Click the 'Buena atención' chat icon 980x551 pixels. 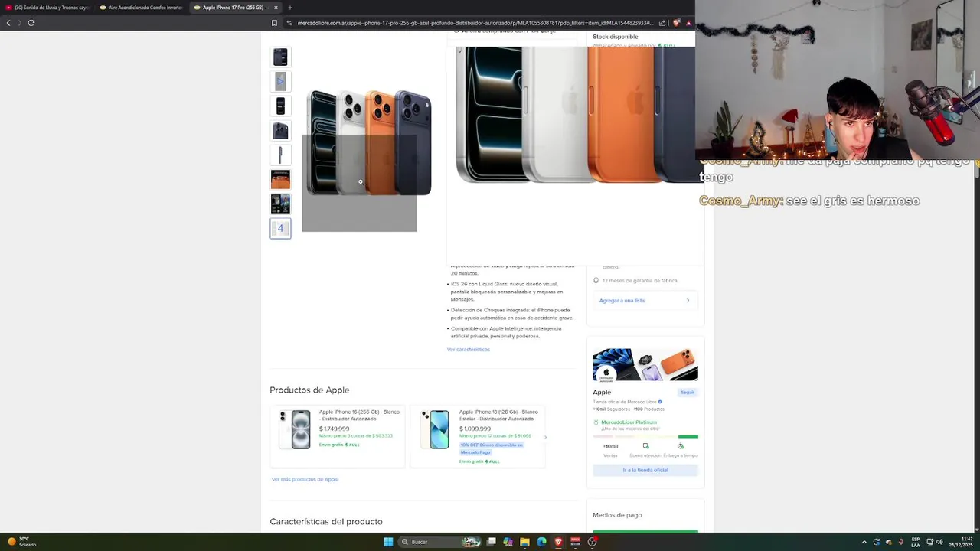coord(645,445)
